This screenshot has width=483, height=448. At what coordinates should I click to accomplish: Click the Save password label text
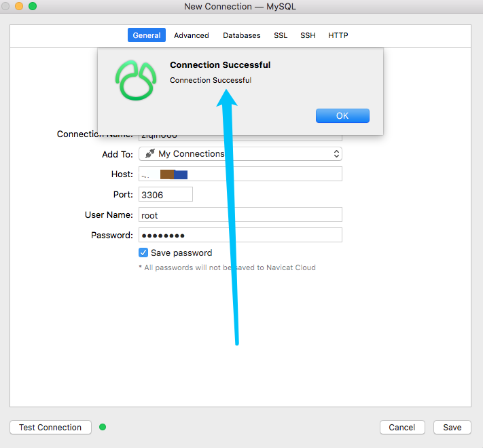pyautogui.click(x=181, y=253)
